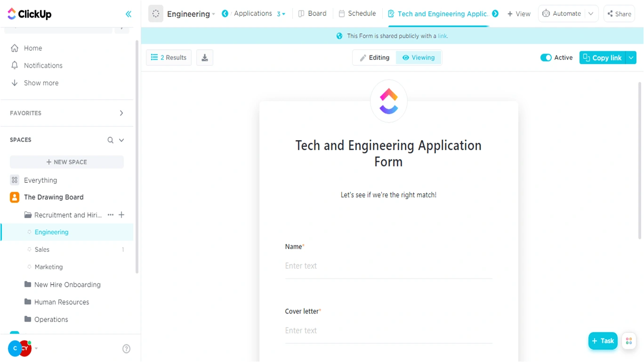The height and width of the screenshot is (362, 644).
Task: Click the Share button
Action: tap(619, 14)
